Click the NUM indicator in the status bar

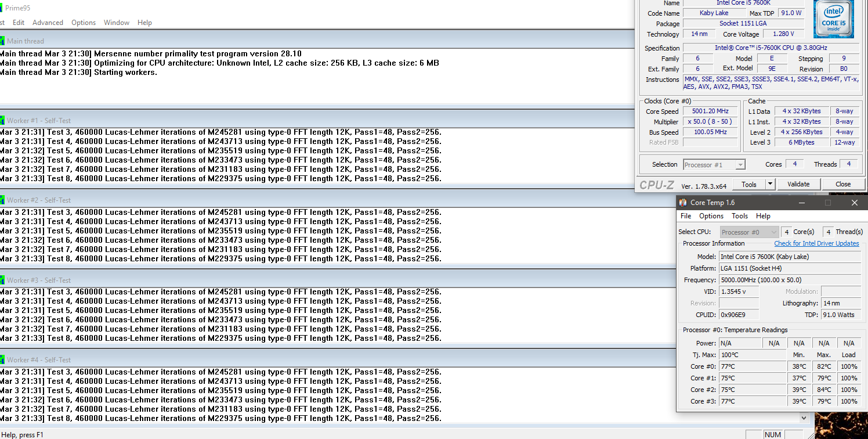[x=772, y=434]
